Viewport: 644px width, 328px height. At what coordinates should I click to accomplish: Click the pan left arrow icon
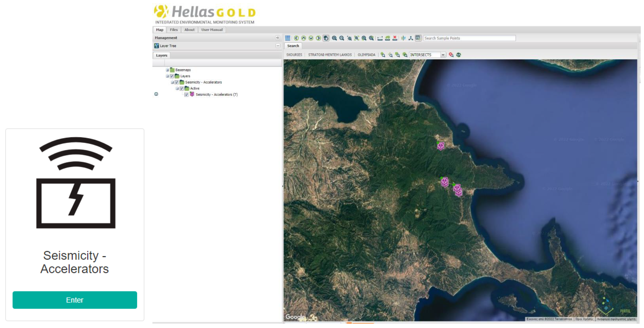pos(296,38)
